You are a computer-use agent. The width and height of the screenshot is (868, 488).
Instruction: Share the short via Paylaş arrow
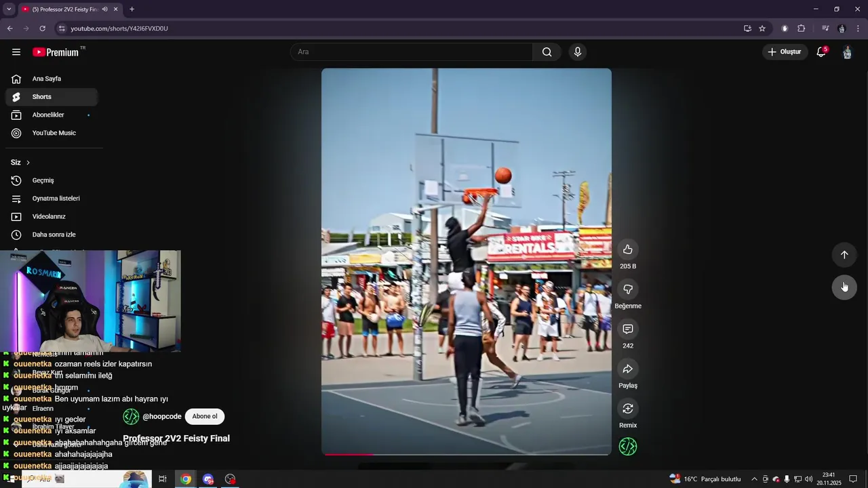coord(628,369)
